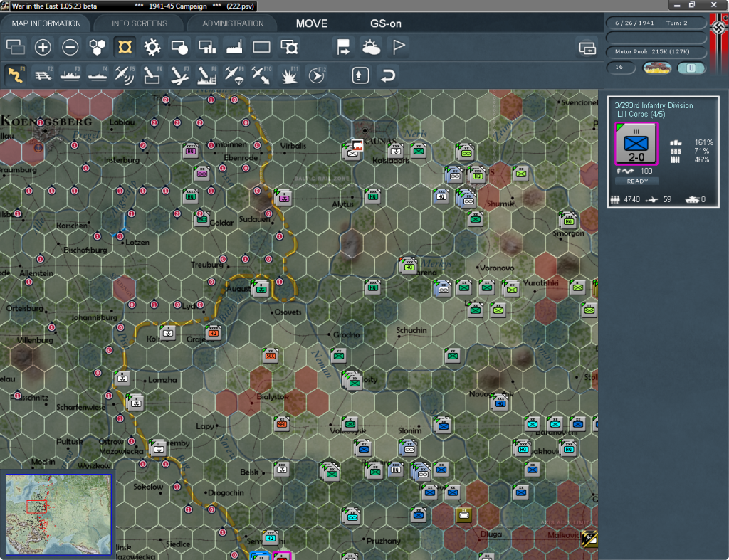This screenshot has width=729, height=560.
Task: Select the F9 air transport mode
Action: [234, 75]
